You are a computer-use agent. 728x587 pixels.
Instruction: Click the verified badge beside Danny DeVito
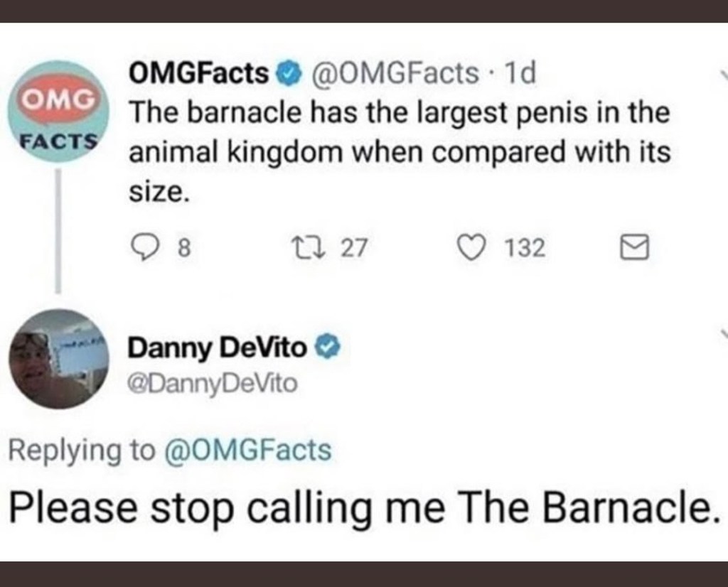pyautogui.click(x=326, y=348)
